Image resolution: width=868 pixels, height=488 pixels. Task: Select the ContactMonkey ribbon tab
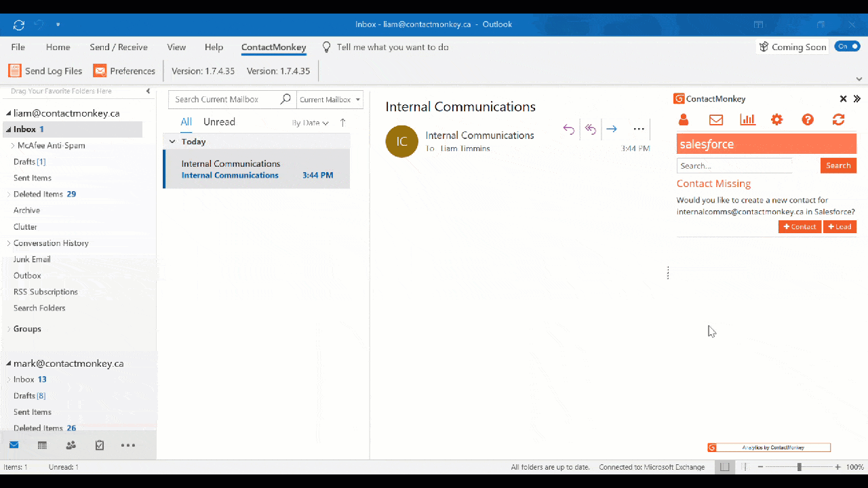coord(274,47)
